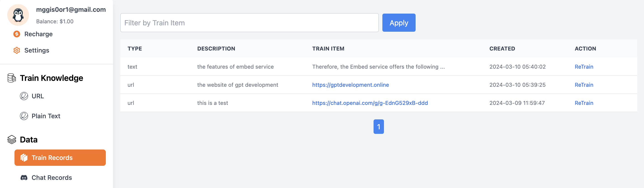ReTrain the gpt development website record
Screen dimensions: 644x188
tap(584, 85)
